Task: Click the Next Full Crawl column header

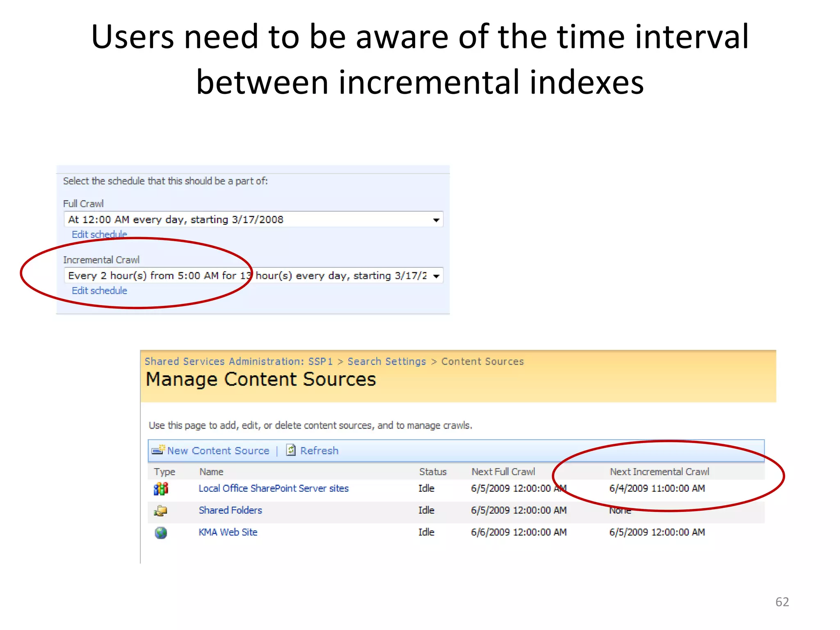Action: point(503,472)
